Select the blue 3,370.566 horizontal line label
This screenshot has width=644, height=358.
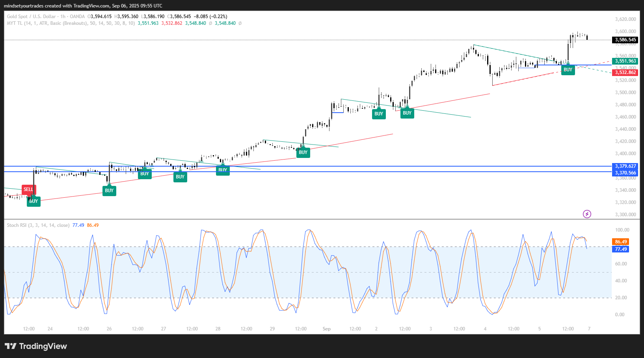click(625, 173)
